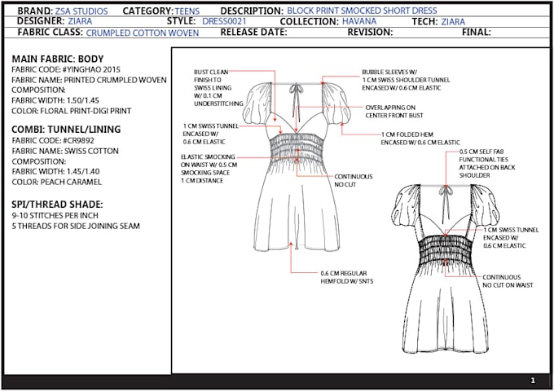Image resolution: width=554 pixels, height=392 pixels.
Task: Click CONTINUOUS NO CUT ON WAIST annotation
Action: point(508,281)
